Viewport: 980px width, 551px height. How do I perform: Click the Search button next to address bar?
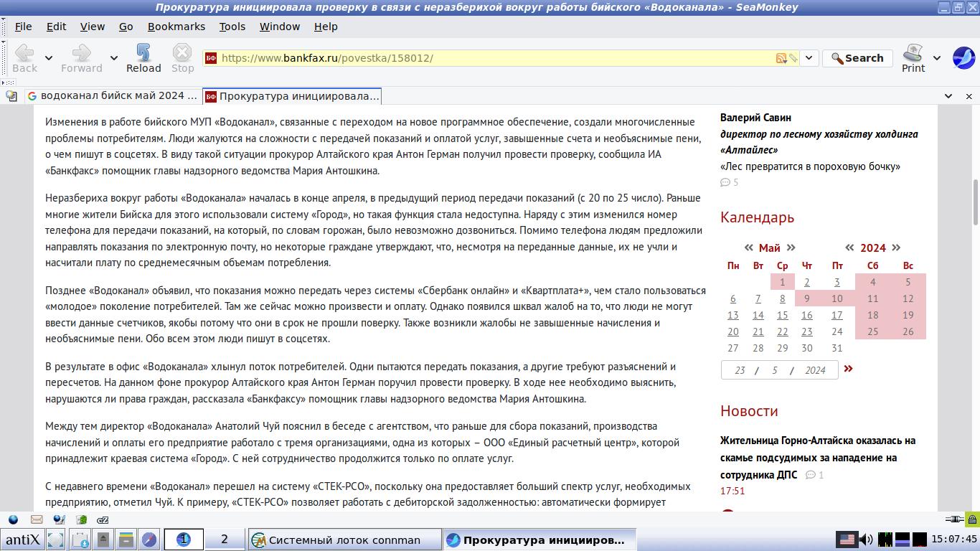coord(857,58)
